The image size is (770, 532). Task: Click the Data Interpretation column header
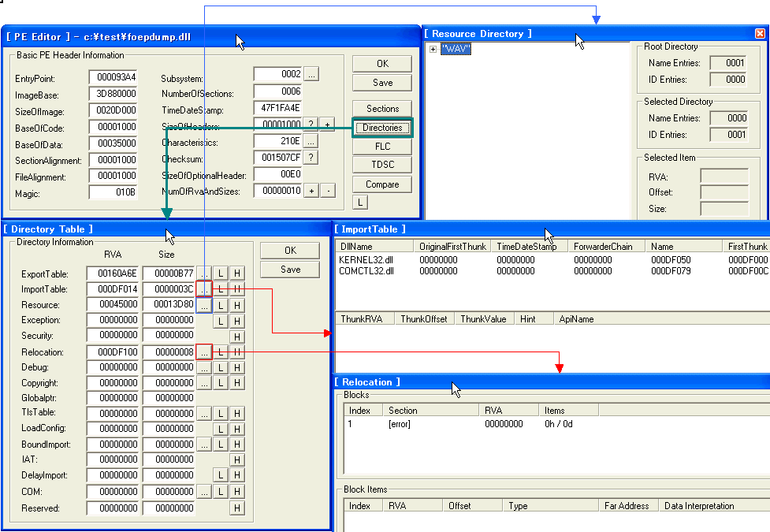click(714, 506)
